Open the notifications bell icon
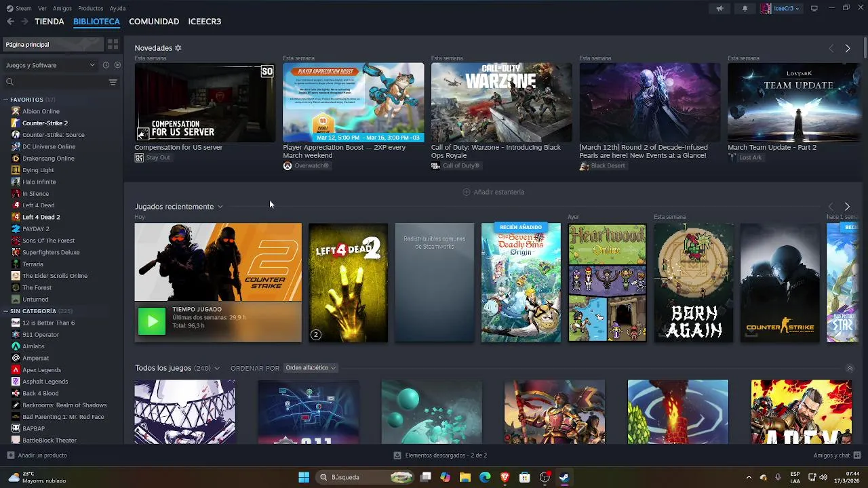 745,8
